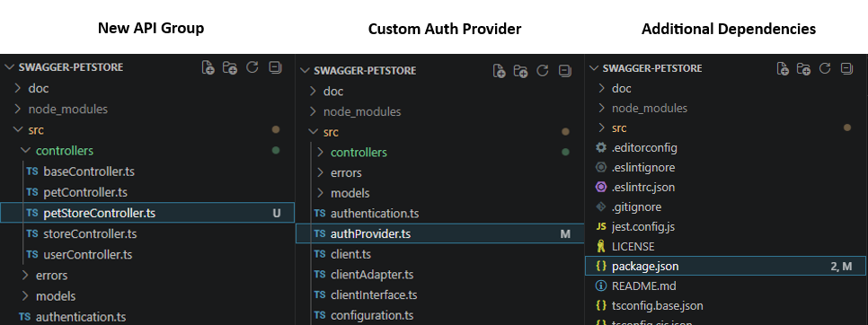Collapse SWAGGER-PETSTORE root in middle panel
Viewport: 868px width, 325px height.
click(305, 71)
